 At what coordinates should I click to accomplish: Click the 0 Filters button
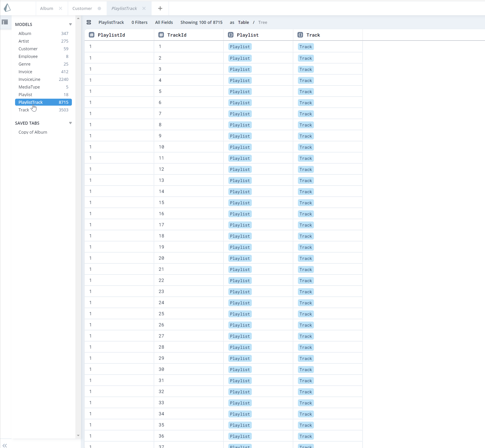pyautogui.click(x=140, y=22)
